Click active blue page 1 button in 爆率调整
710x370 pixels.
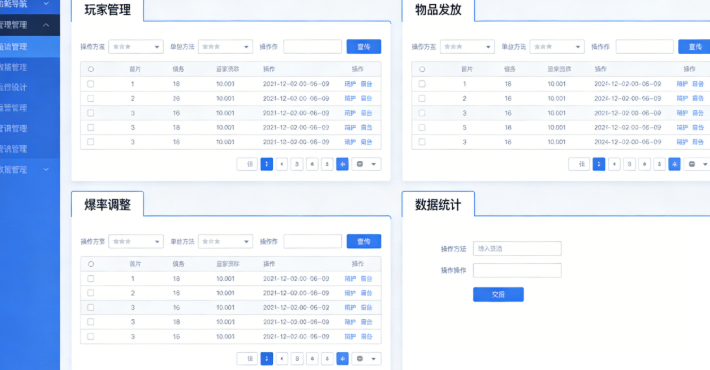267,359
